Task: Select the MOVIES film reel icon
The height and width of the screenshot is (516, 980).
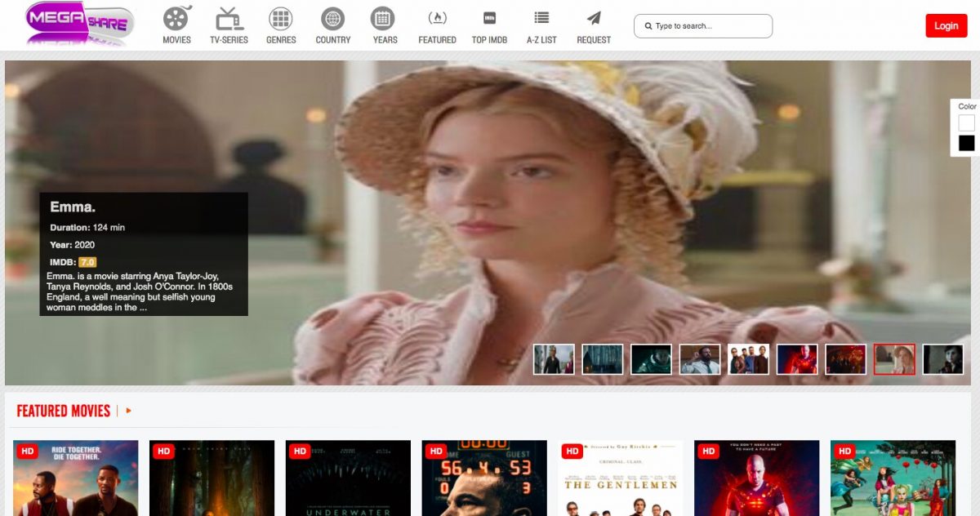Action: [176, 20]
